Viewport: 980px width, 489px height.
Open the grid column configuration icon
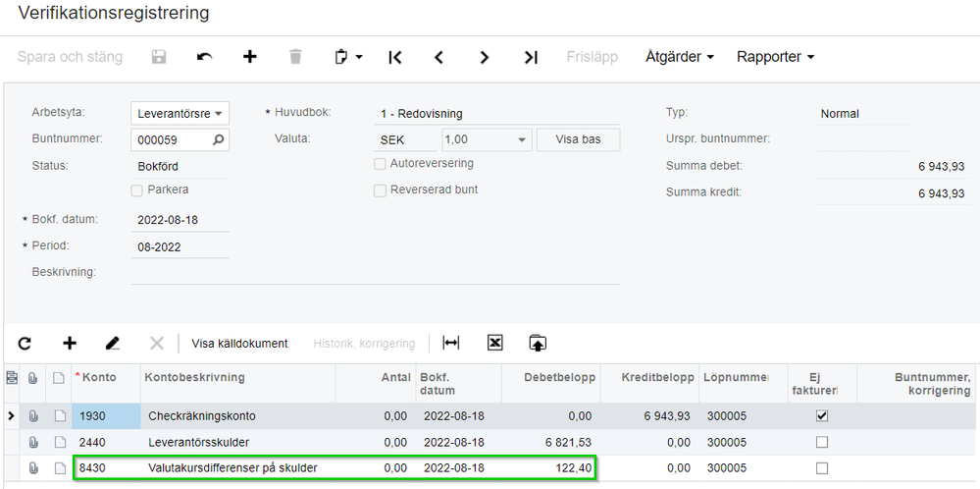pyautogui.click(x=11, y=377)
